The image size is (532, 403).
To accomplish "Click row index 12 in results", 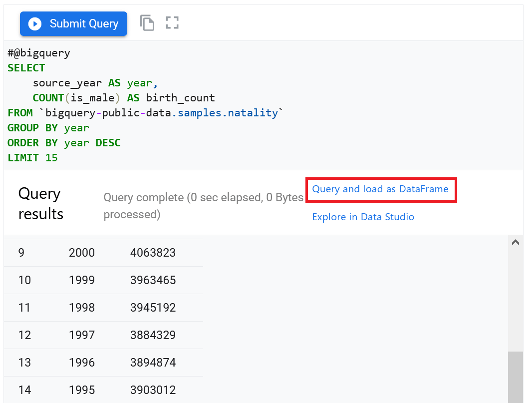I will 24,335.
